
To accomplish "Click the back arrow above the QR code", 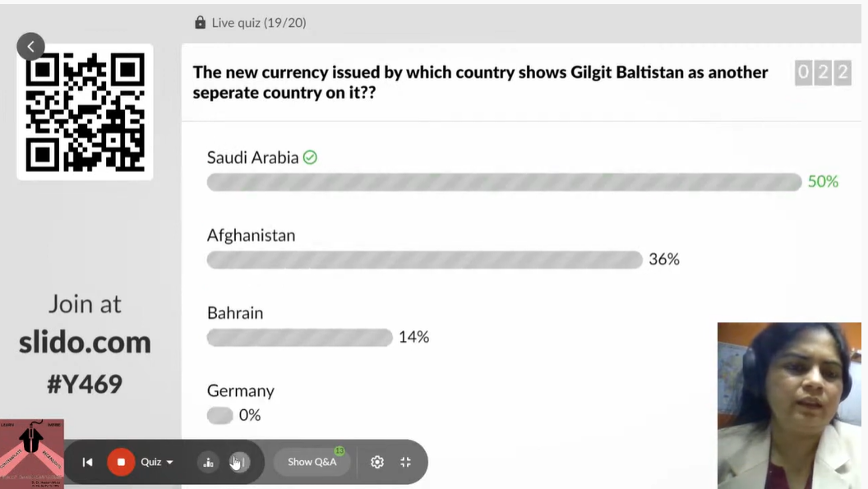I will pos(30,46).
